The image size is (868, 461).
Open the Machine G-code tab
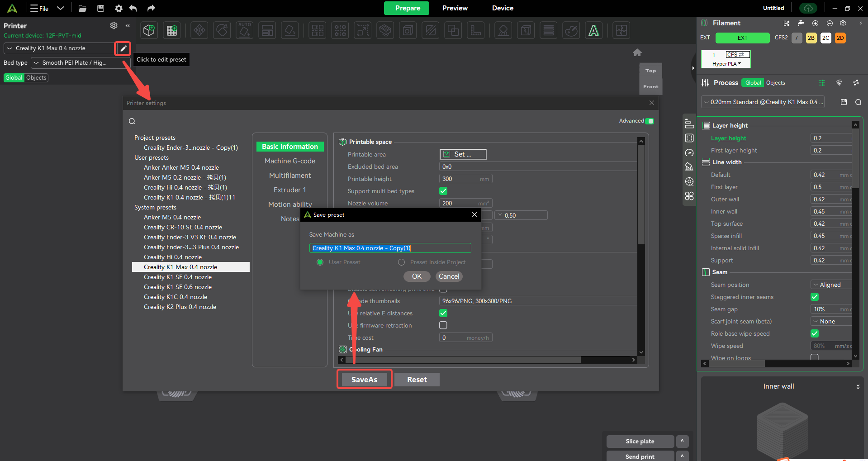[290, 161]
